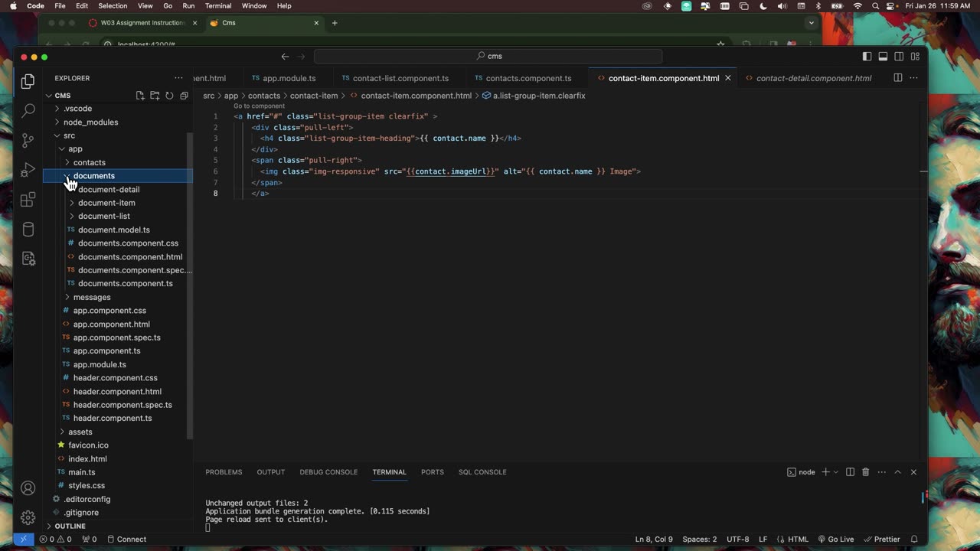Screen dimensions: 980x551
Task: Open the Accounts icon in activity bar
Action: [28, 488]
